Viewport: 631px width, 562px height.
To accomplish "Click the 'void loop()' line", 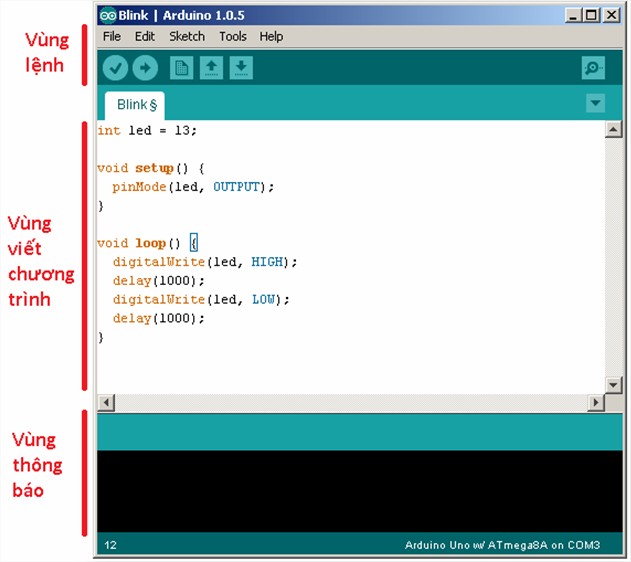I will [139, 243].
